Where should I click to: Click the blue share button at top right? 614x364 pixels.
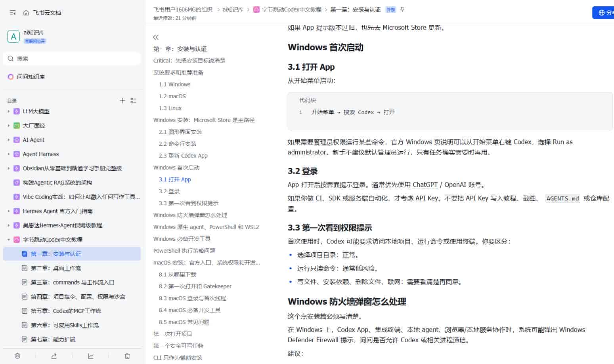pos(603,13)
